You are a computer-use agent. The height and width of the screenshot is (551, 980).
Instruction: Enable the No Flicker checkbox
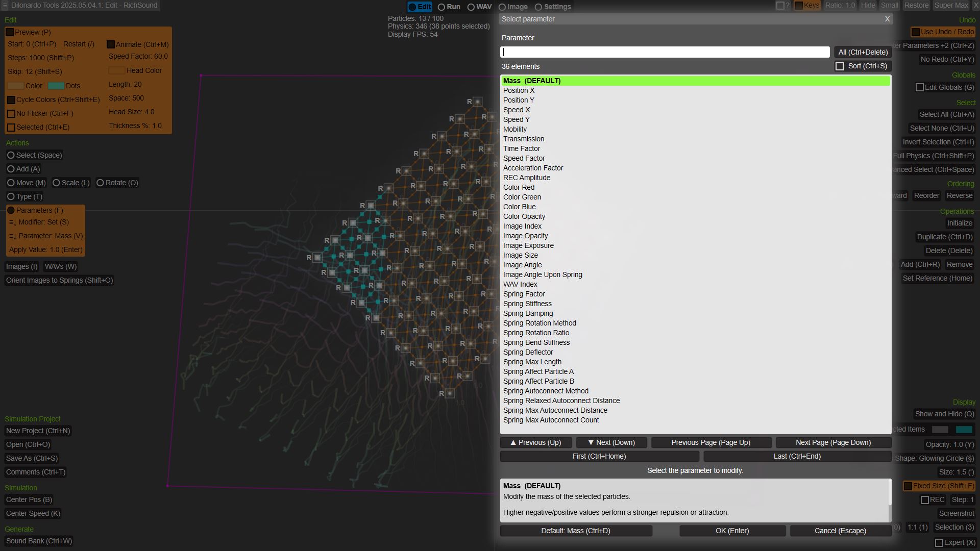[11, 113]
